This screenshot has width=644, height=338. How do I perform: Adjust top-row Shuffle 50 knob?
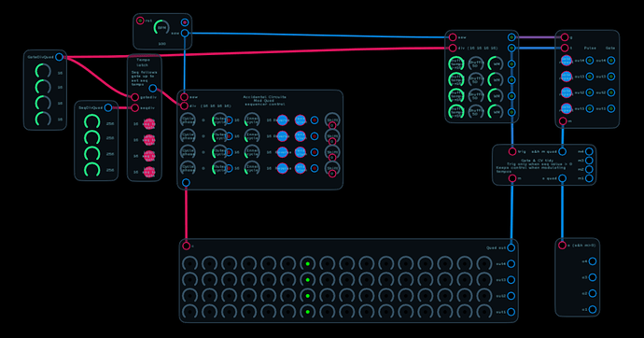click(476, 64)
